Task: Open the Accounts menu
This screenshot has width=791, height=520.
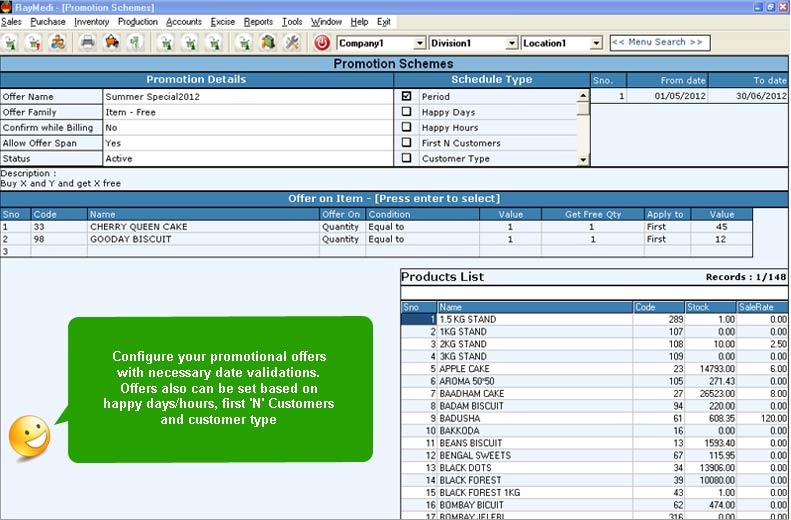Action: click(184, 22)
